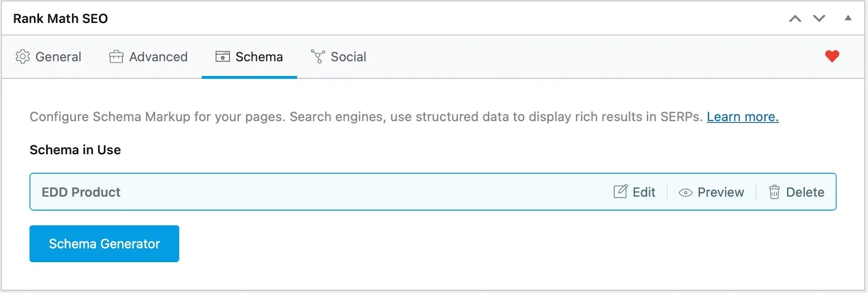Screen dimensions: 868x293
Task: Move the Rank Math SEO panel down
Action: coord(819,18)
